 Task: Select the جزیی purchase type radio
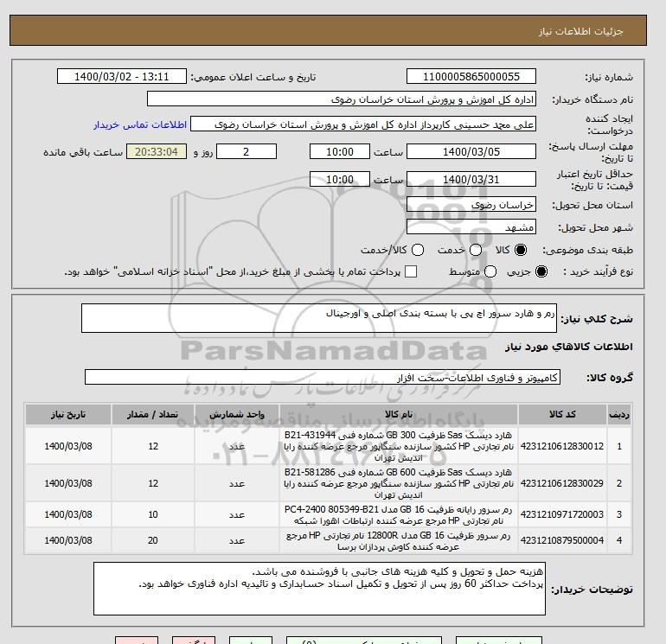[541, 271]
